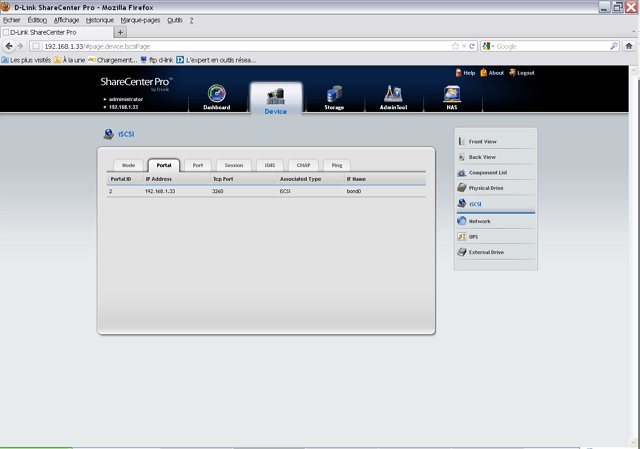Click the Help icon in header
Image resolution: width=640 pixels, height=449 pixels.
click(x=458, y=73)
